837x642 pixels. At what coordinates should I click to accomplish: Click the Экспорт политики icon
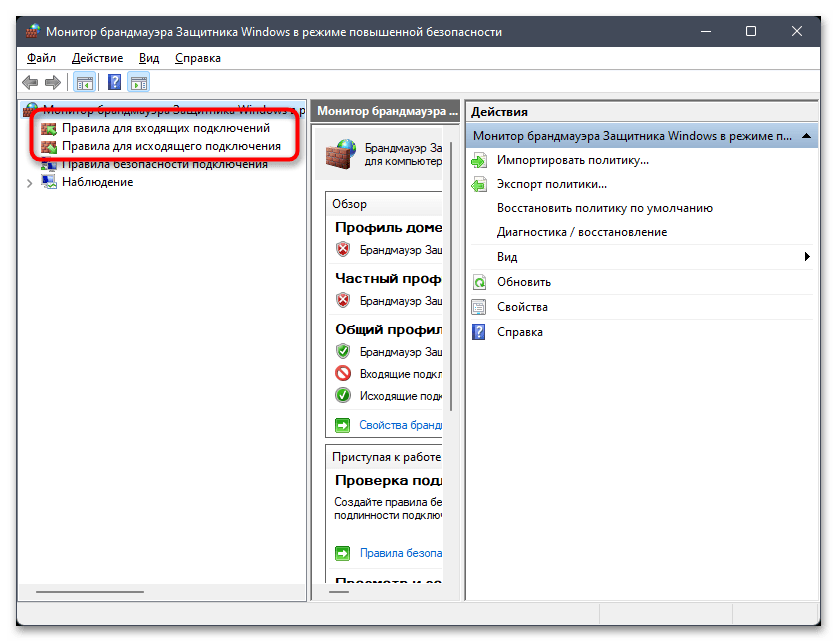[479, 184]
